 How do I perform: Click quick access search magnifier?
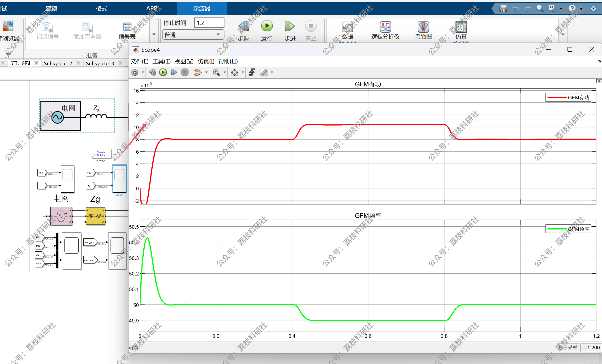coord(540,8)
